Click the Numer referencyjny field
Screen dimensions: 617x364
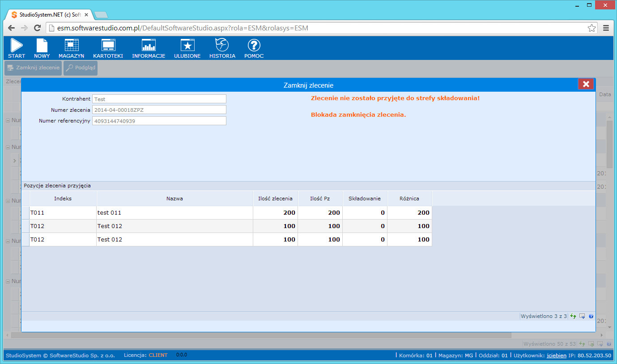pyautogui.click(x=159, y=121)
